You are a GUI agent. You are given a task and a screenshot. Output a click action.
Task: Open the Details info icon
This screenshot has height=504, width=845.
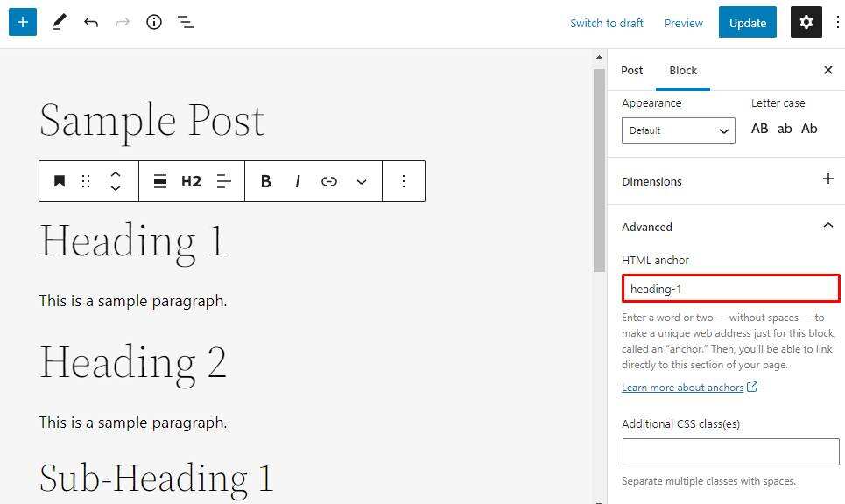154,22
